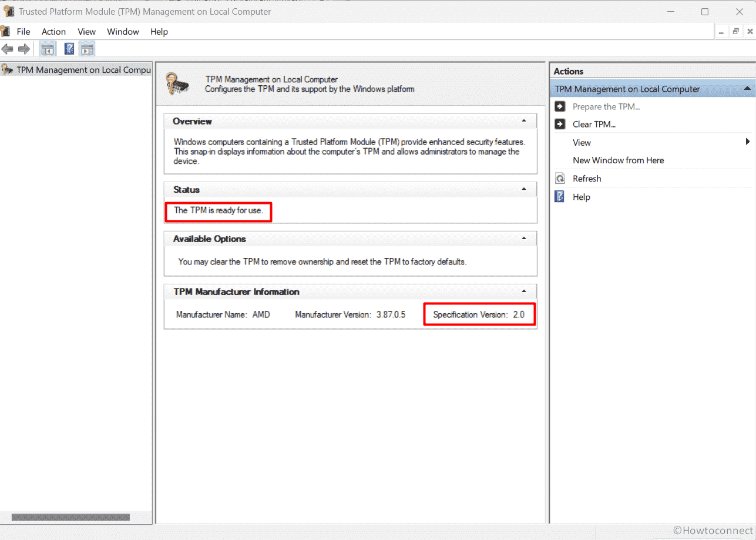The image size is (756, 540).
Task: Click the status text "The TPM is ready for use."
Action: [x=219, y=210]
